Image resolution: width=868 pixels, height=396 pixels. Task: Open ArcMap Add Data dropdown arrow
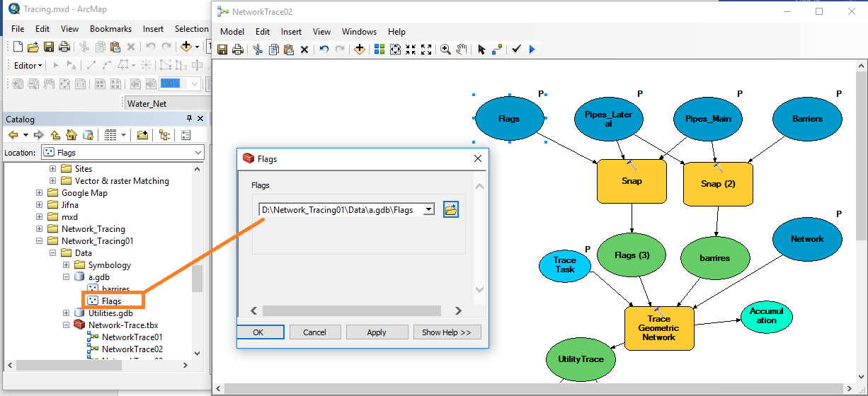198,47
